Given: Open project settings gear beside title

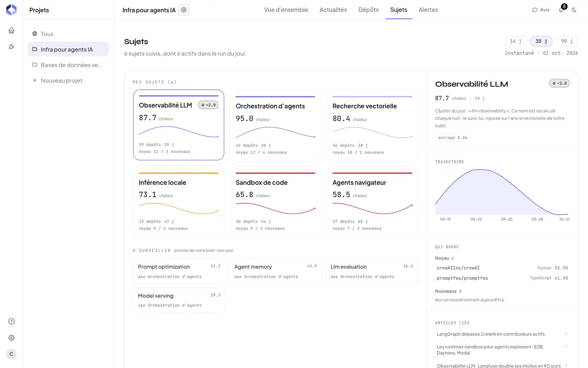Looking at the screenshot, I should pyautogui.click(x=184, y=10).
